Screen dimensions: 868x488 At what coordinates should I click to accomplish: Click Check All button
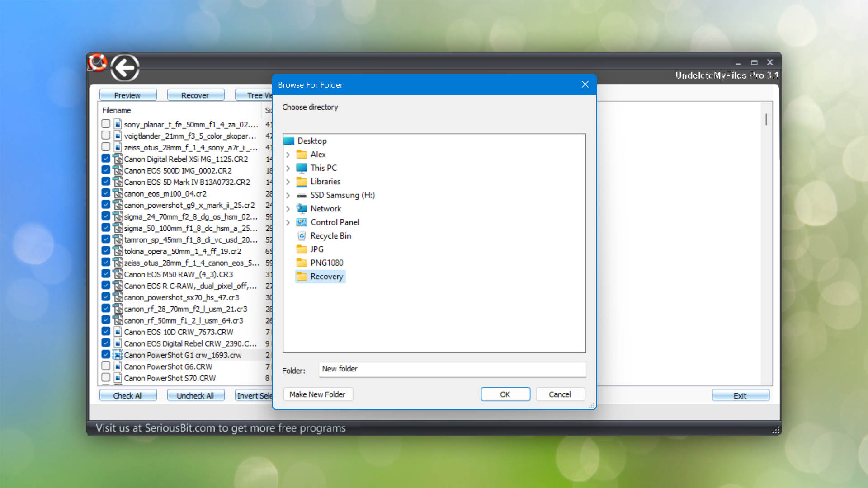click(128, 395)
